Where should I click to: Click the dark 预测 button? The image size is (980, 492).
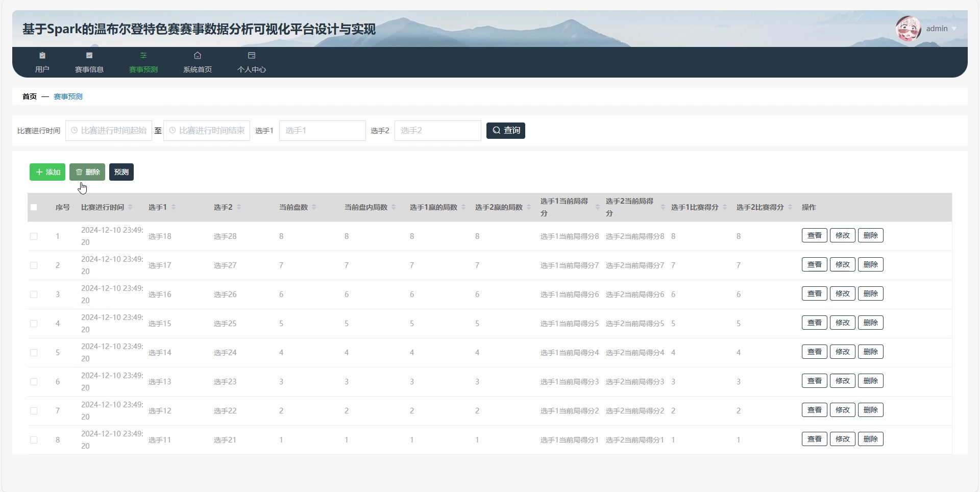click(x=121, y=172)
